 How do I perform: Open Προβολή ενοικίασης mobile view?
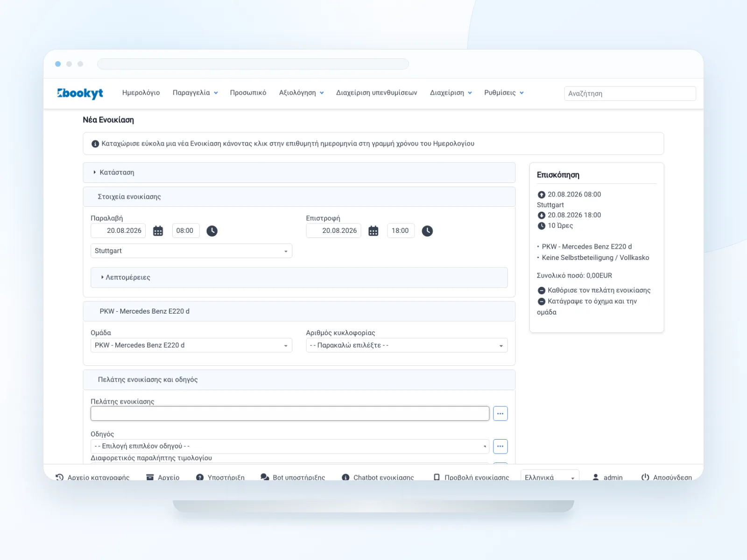coord(471,477)
